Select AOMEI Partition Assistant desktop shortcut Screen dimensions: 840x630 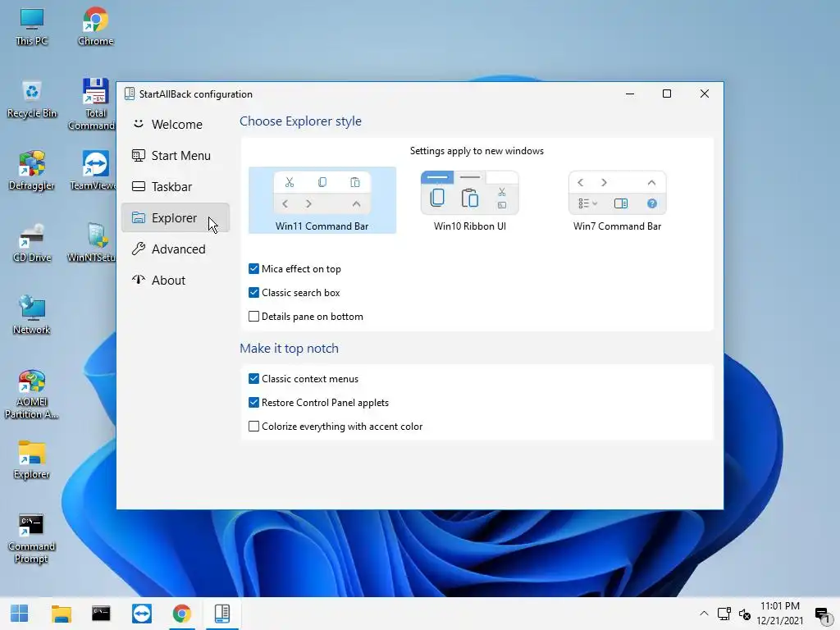pos(32,395)
